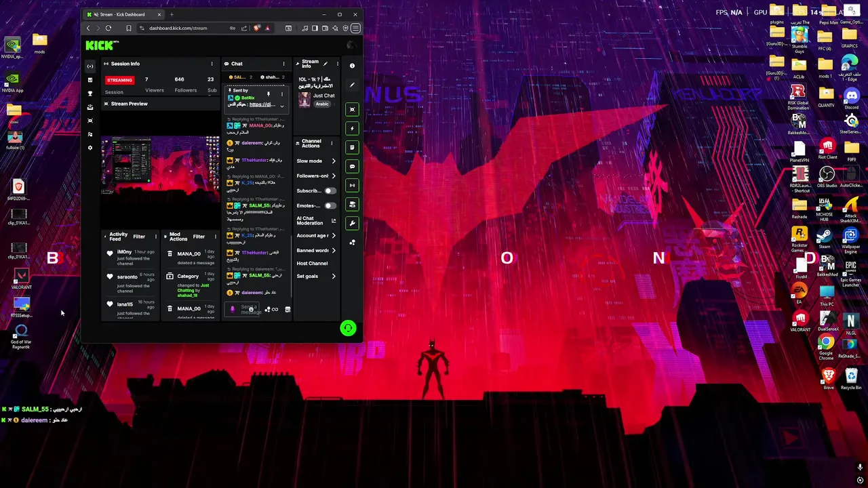Expand the pinned BotRix message chevron

281,106
